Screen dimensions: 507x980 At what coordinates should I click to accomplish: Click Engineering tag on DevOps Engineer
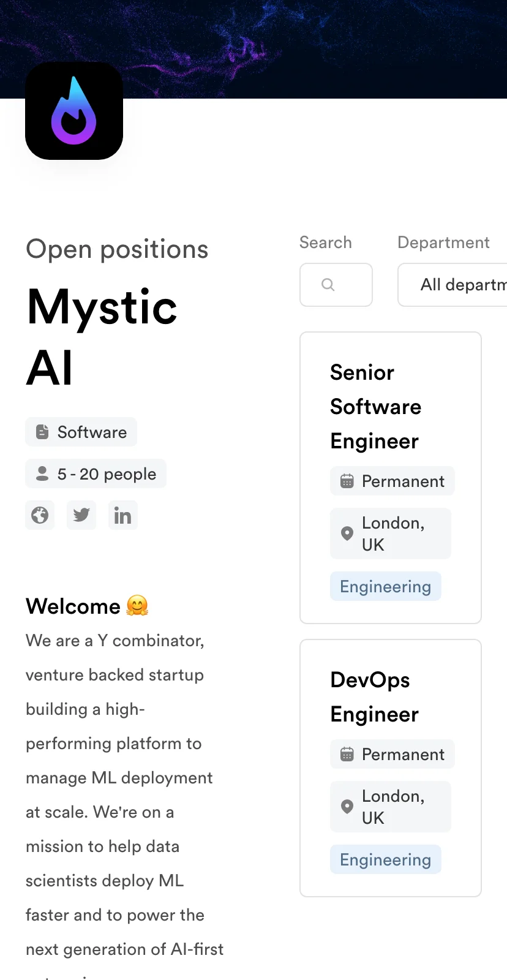pyautogui.click(x=386, y=859)
